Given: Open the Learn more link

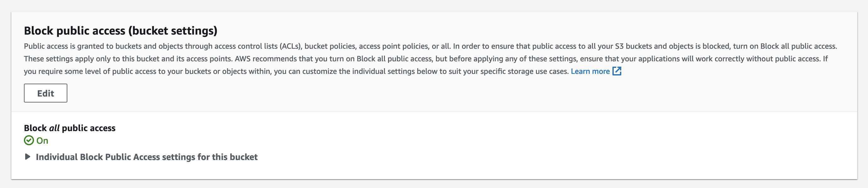Looking at the screenshot, I should click(590, 71).
